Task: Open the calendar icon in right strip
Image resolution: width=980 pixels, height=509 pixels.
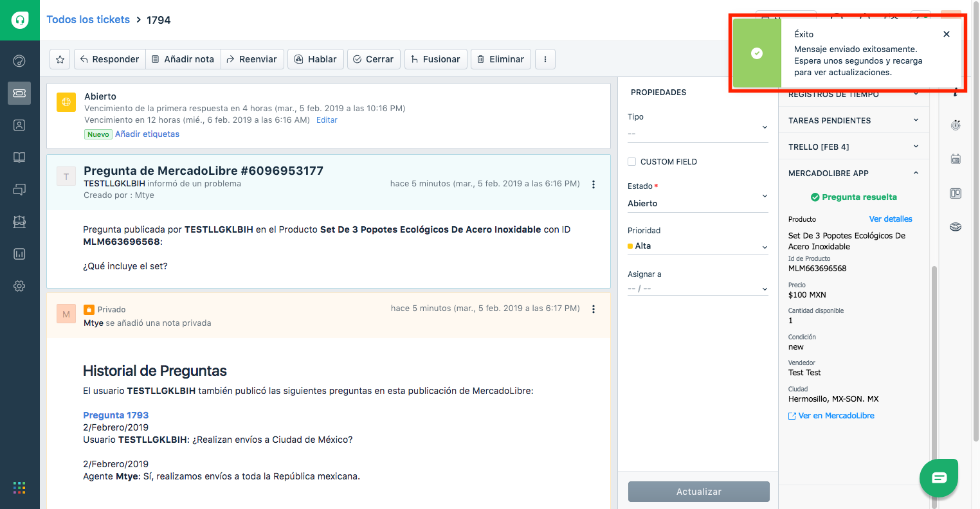Action: (956, 159)
